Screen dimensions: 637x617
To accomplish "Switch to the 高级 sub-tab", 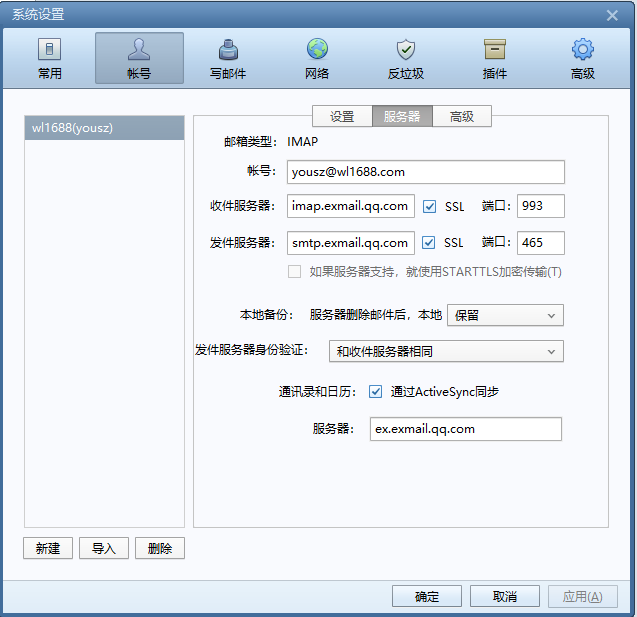I will click(x=462, y=117).
